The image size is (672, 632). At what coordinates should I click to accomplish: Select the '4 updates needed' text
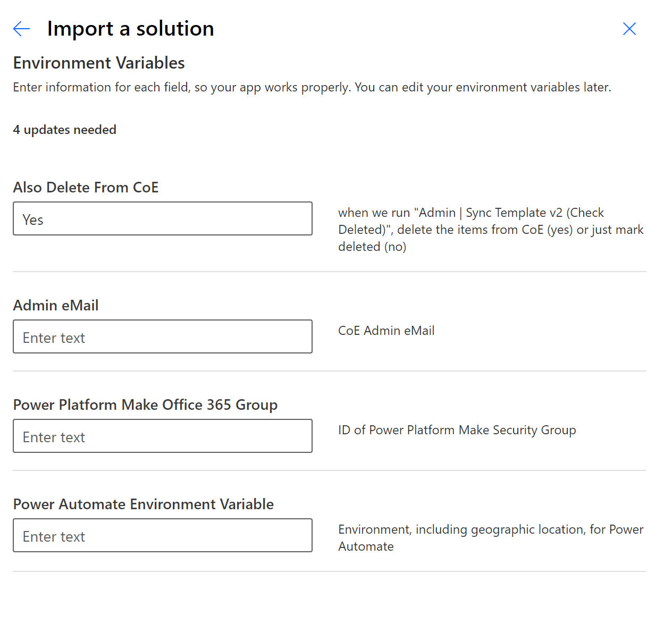65,130
